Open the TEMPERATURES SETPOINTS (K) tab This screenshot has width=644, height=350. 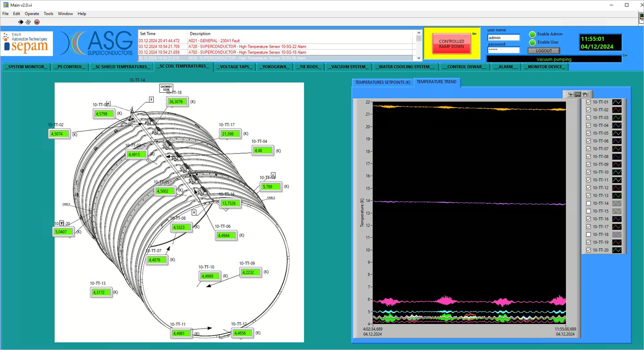tap(383, 83)
